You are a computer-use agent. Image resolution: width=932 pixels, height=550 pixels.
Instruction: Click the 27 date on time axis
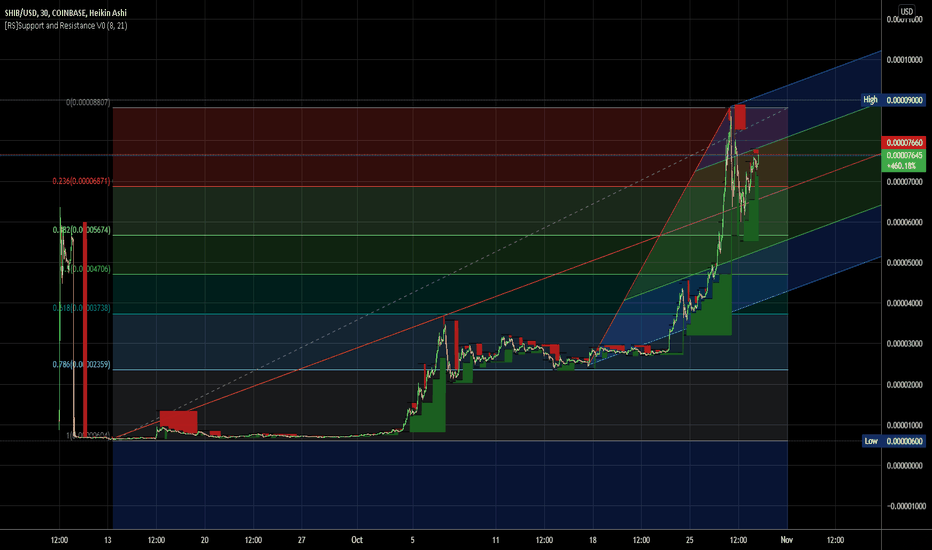pyautogui.click(x=301, y=540)
